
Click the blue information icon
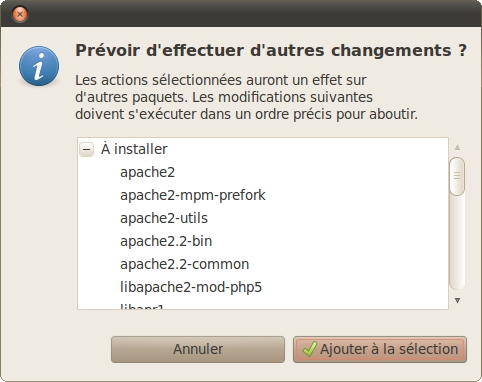[39, 66]
